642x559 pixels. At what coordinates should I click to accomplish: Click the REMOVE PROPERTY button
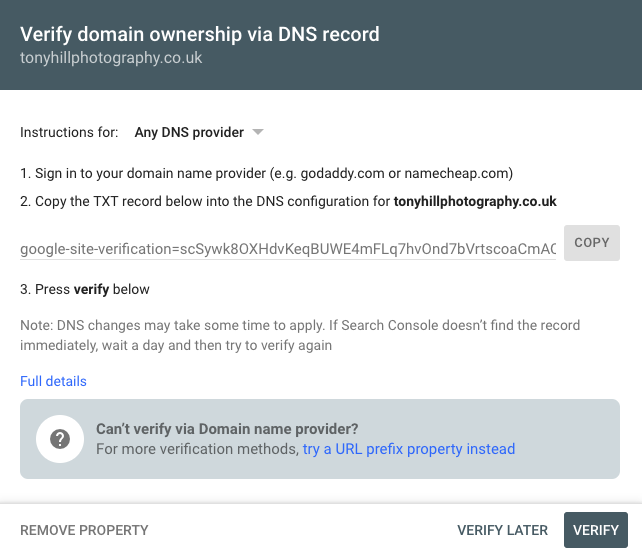click(84, 530)
